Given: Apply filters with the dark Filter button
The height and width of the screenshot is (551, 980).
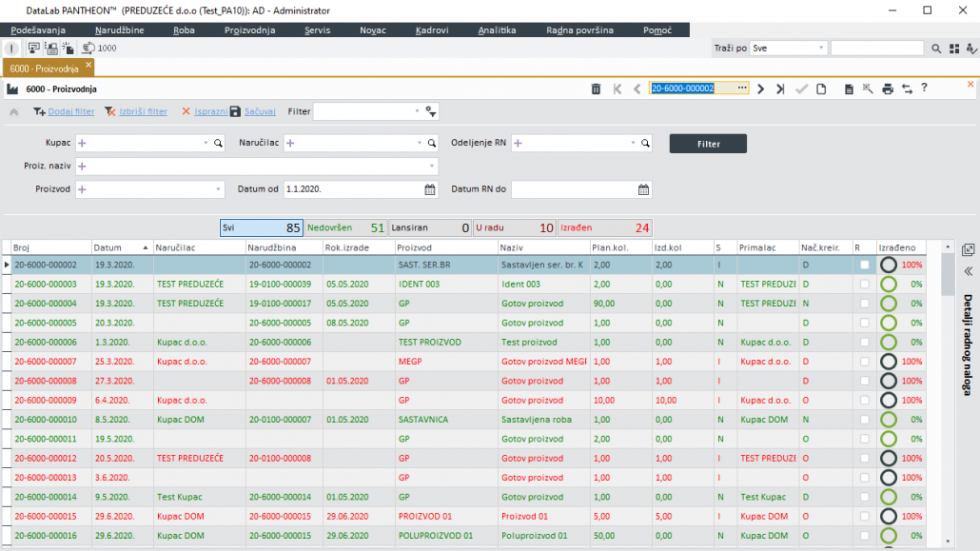Looking at the screenshot, I should pyautogui.click(x=708, y=144).
